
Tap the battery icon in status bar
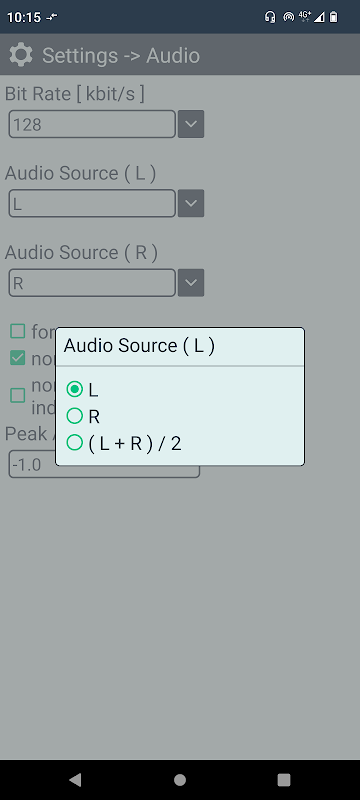(333, 17)
